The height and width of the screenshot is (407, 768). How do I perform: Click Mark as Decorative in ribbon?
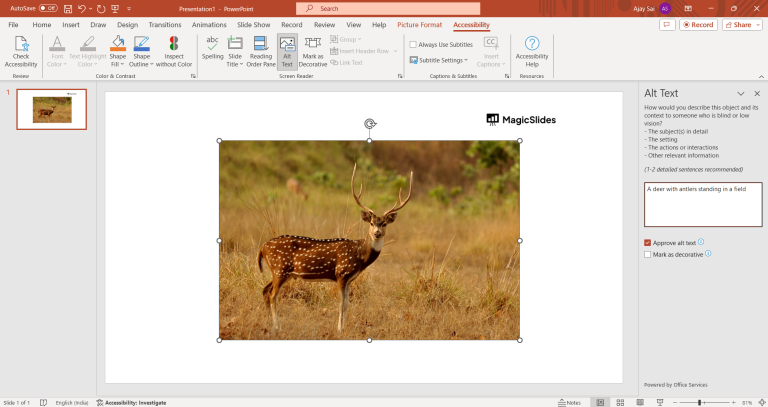[312, 51]
